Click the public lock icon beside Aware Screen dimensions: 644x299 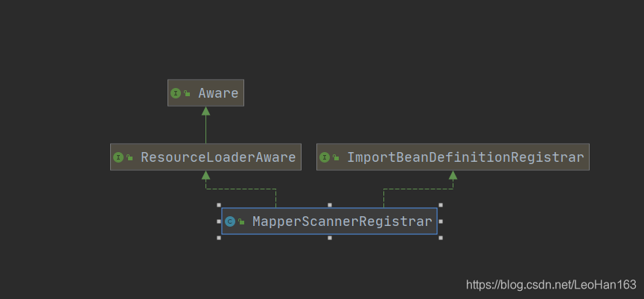(187, 93)
